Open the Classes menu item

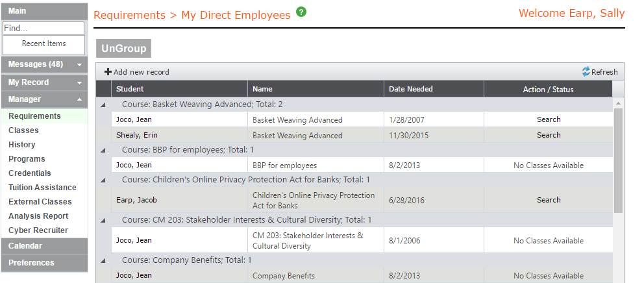coord(23,130)
